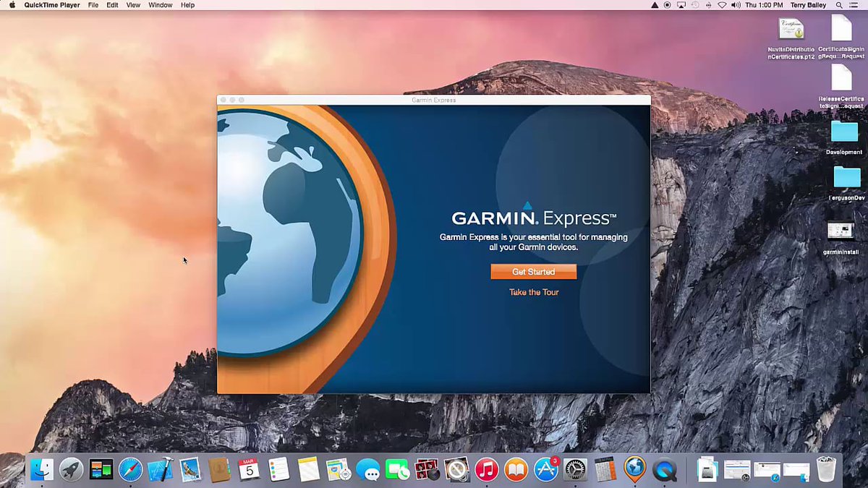This screenshot has height=488, width=868.
Task: Open Safari from the Dock
Action: point(131,470)
